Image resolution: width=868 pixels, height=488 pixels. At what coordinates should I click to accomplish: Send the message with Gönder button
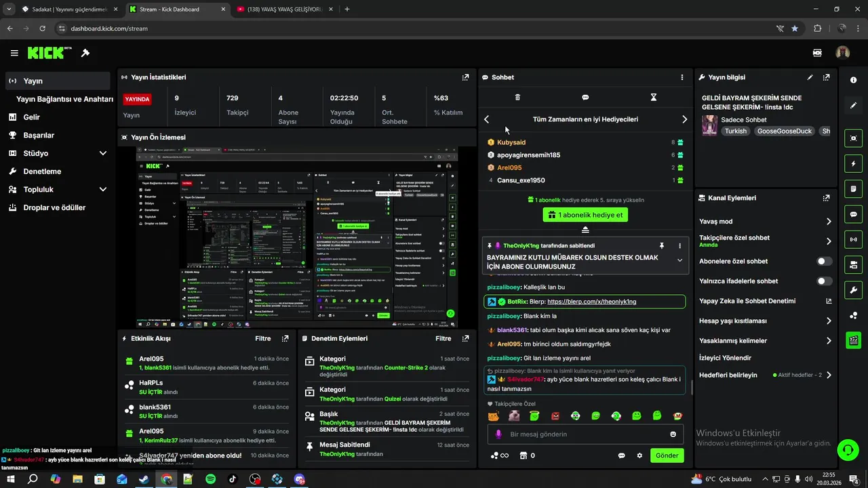pyautogui.click(x=667, y=455)
